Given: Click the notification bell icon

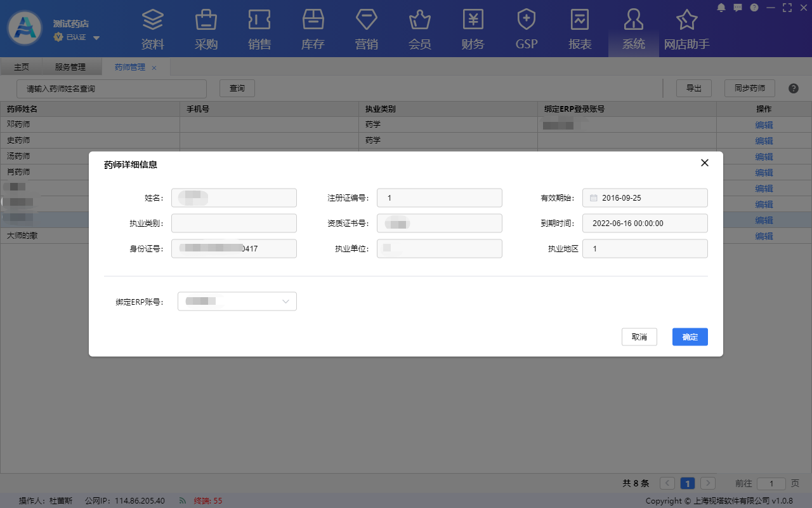Looking at the screenshot, I should (x=721, y=8).
